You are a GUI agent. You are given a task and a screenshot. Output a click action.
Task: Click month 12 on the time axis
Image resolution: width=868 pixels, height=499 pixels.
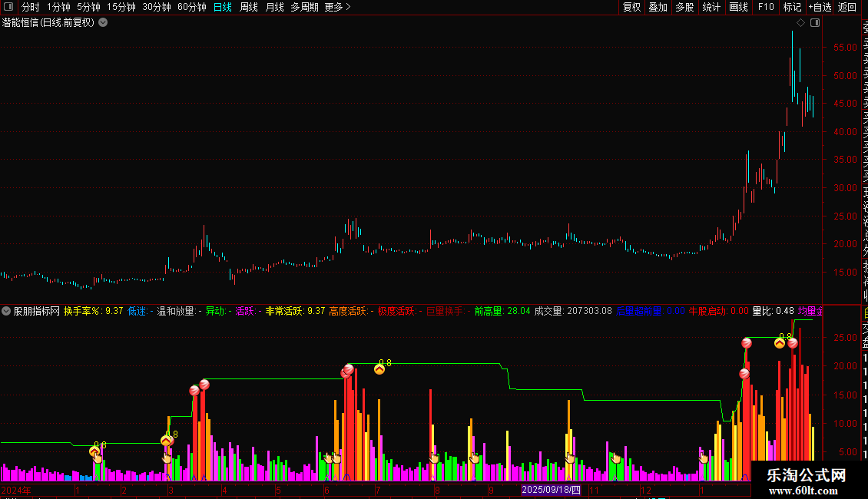click(645, 491)
